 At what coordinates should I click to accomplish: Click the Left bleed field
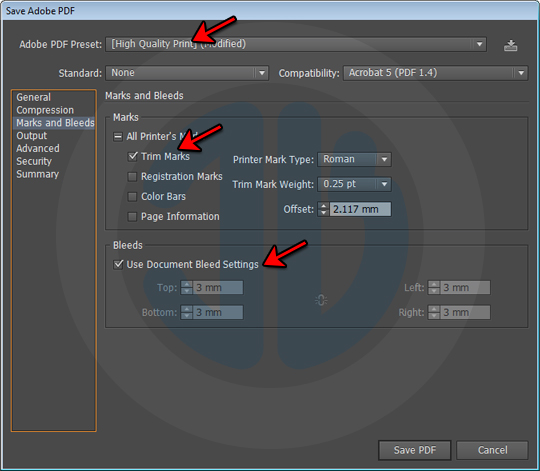tap(465, 287)
